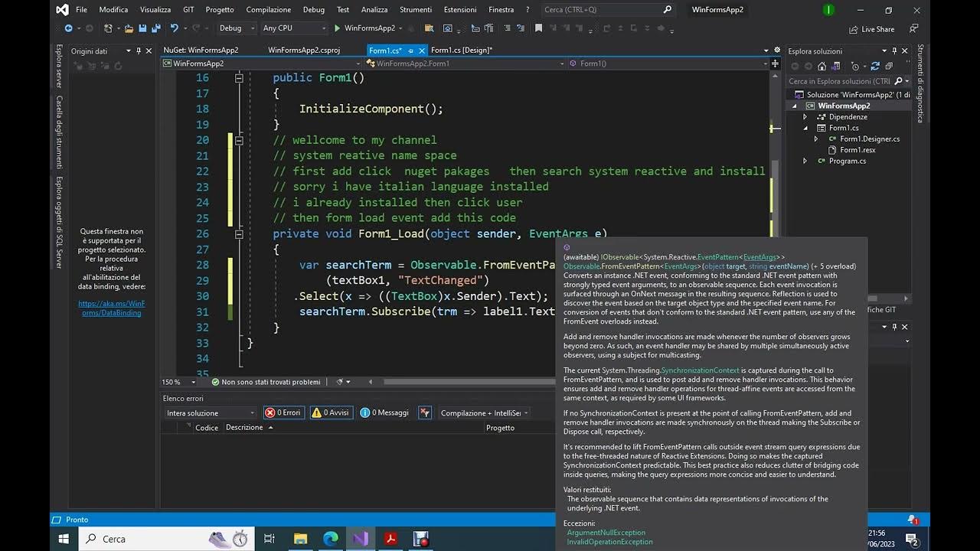Open the Compilazione + IntelliSense dropdown
The image size is (980, 551).
tap(485, 413)
